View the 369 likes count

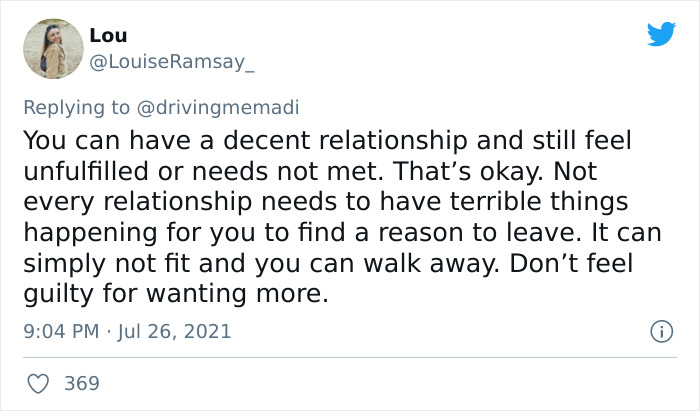(82, 384)
